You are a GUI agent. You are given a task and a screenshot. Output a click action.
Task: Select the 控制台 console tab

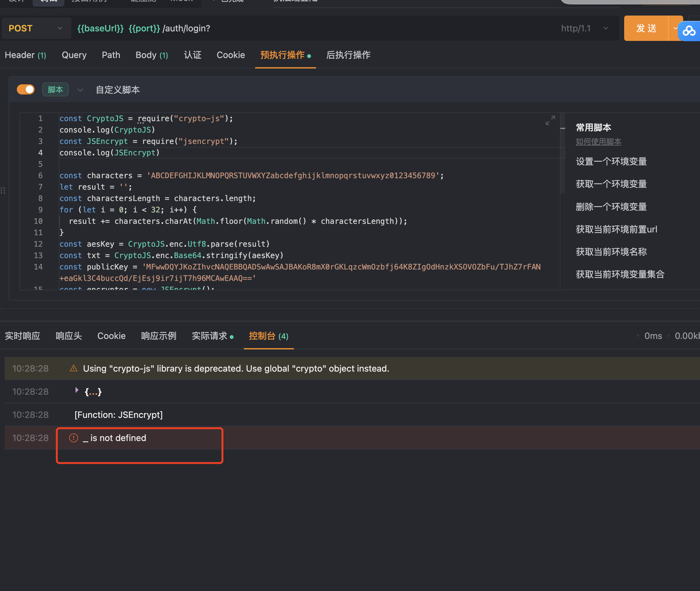(268, 336)
